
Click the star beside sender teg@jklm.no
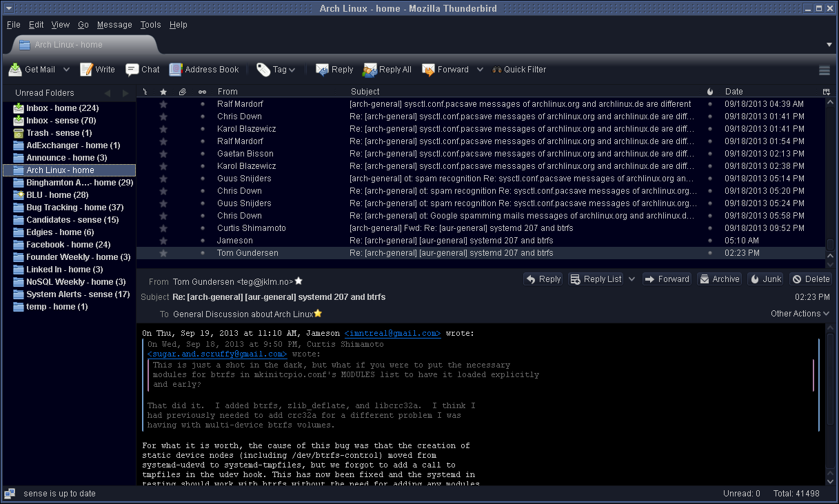[x=299, y=281]
